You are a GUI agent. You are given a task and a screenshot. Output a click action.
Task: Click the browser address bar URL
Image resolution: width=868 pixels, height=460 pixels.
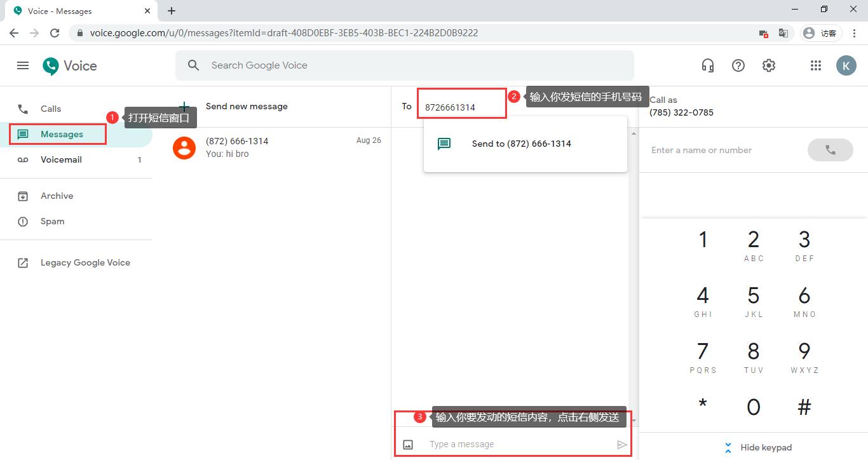point(284,33)
